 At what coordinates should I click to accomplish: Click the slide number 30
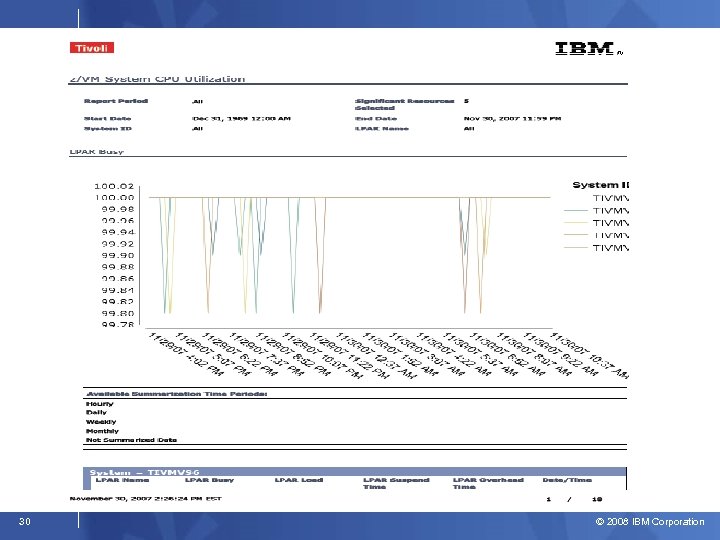(x=25, y=522)
